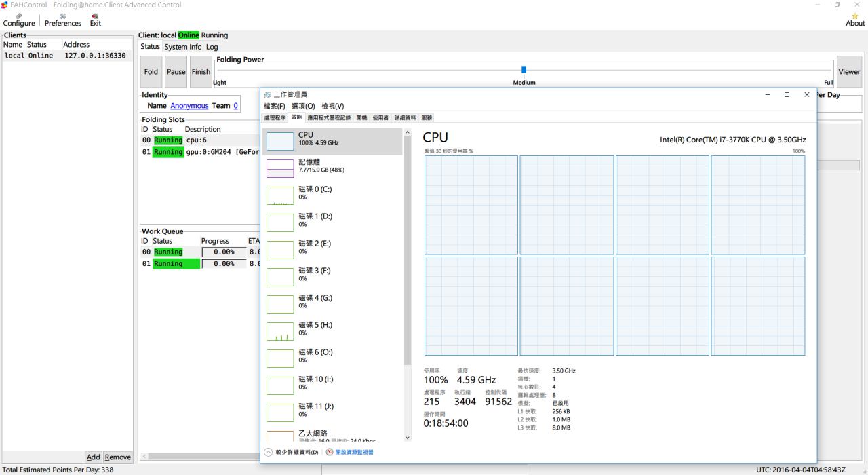
Task: Select work queue row 01
Action: (200, 263)
